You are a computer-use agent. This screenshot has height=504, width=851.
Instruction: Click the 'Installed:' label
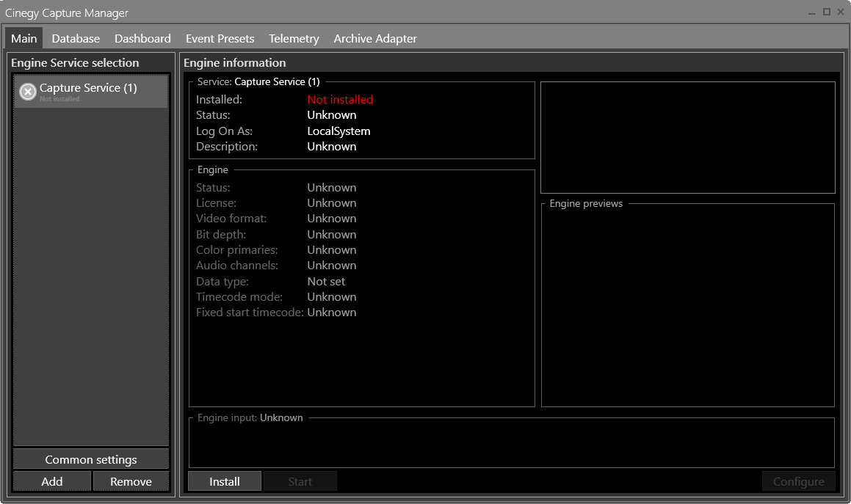(x=219, y=99)
